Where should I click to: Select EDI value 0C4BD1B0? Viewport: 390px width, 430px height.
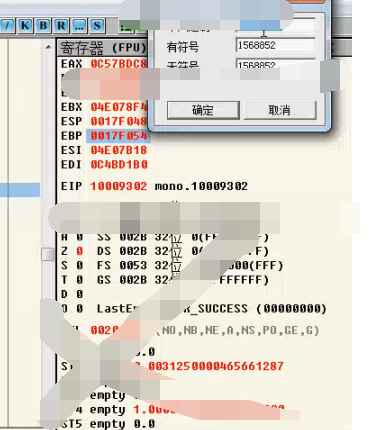[119, 165]
